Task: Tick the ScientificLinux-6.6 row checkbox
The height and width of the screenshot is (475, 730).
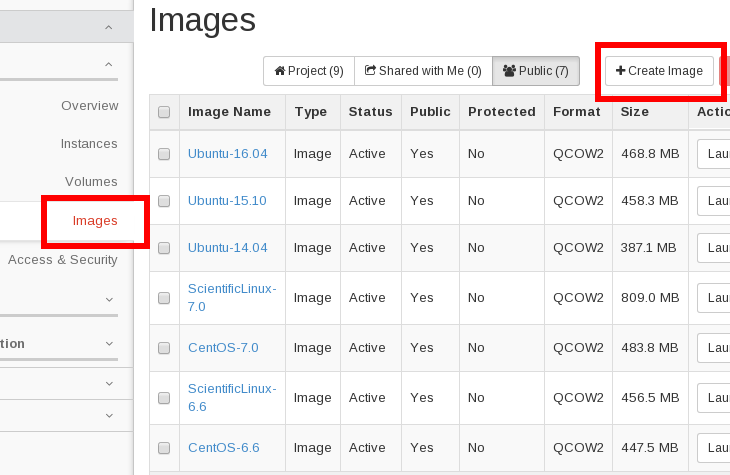Action: click(164, 398)
